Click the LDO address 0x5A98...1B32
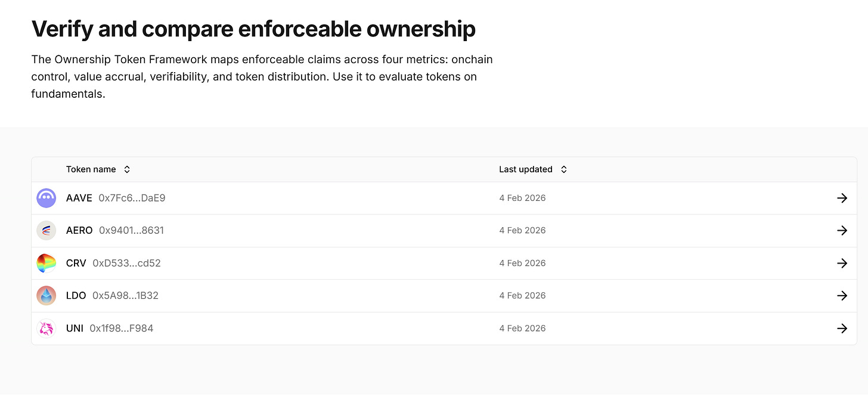Image resolution: width=868 pixels, height=415 pixels. pos(125,295)
